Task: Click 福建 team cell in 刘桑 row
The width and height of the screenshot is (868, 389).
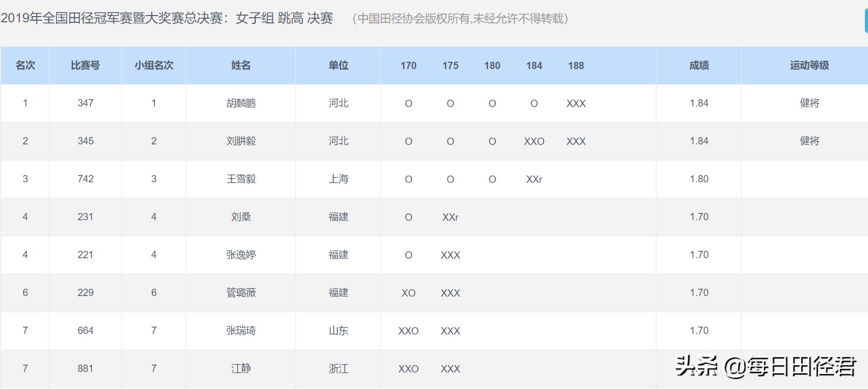Action: click(x=338, y=217)
